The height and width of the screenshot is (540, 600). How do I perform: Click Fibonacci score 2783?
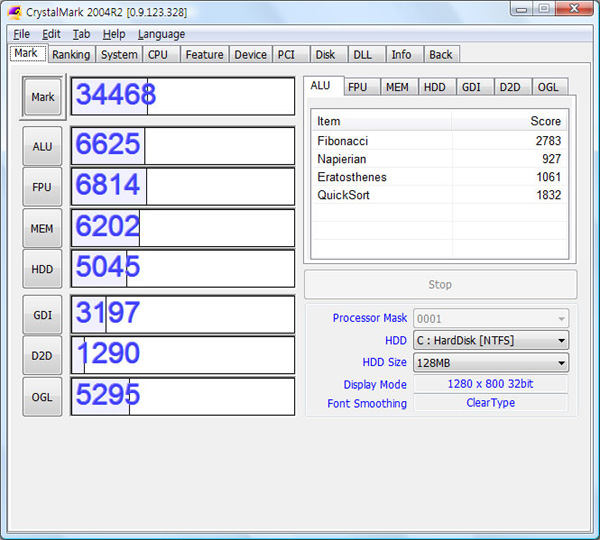tap(548, 141)
